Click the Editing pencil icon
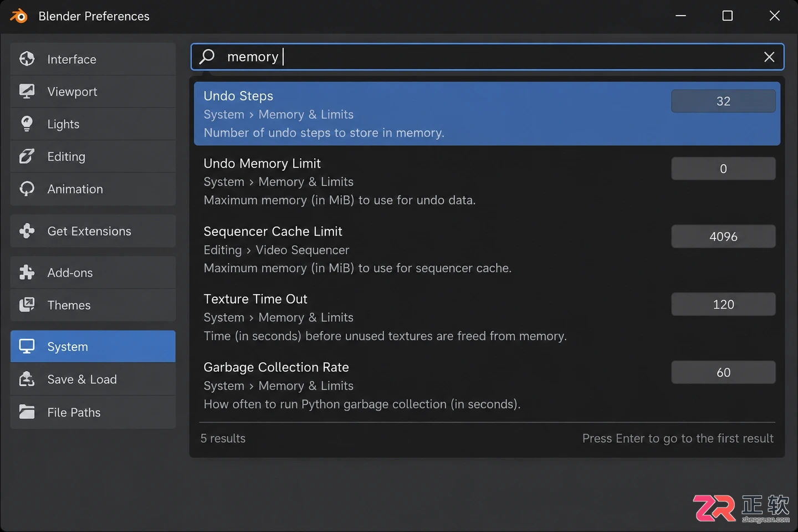Image resolution: width=798 pixels, height=532 pixels. pyautogui.click(x=27, y=156)
